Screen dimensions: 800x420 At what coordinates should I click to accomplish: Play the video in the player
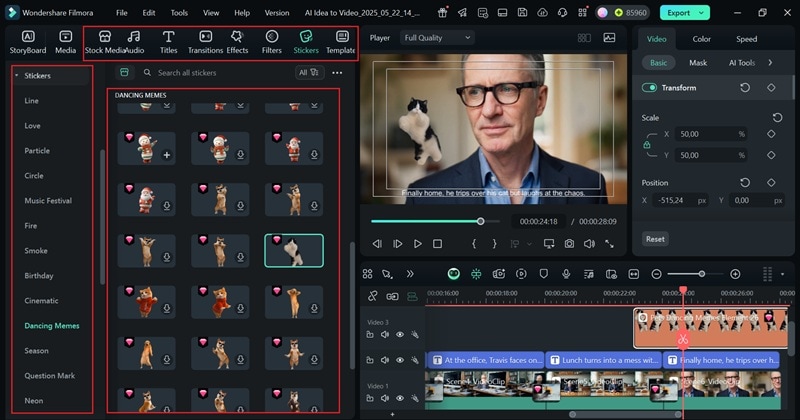click(417, 244)
